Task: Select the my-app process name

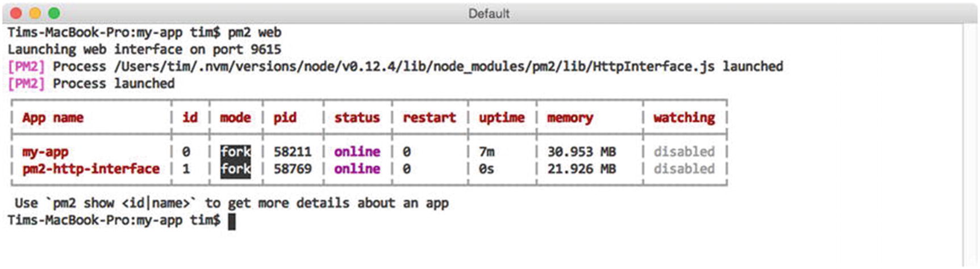Action: point(45,152)
